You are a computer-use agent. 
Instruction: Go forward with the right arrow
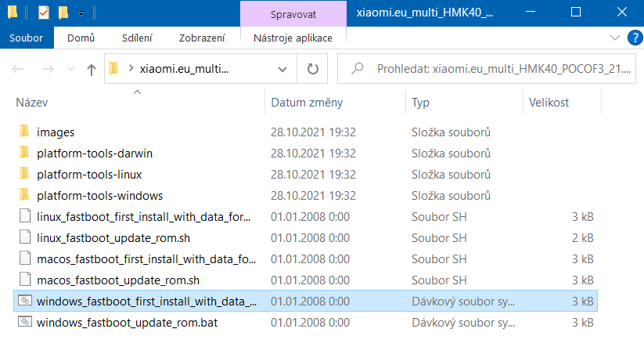click(48, 69)
